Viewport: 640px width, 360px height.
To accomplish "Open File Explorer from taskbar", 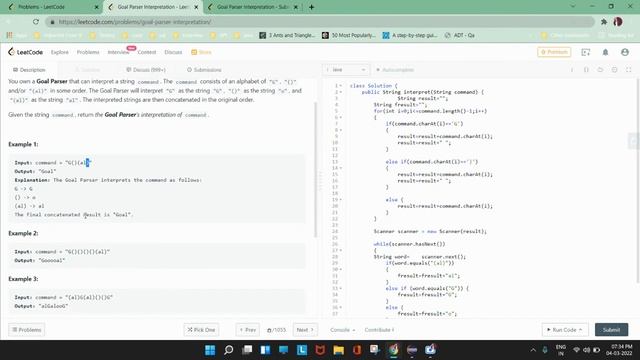I will pyautogui.click(x=338, y=350).
